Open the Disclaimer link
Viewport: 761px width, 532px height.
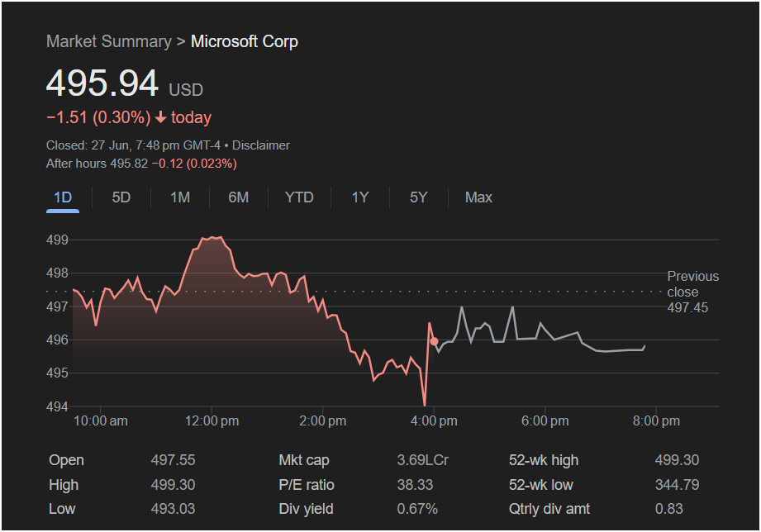[x=260, y=145]
